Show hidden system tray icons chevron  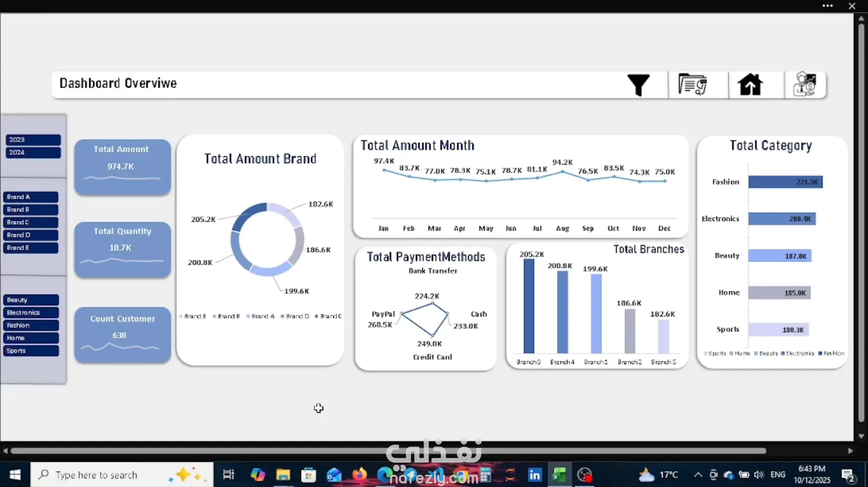click(x=698, y=475)
